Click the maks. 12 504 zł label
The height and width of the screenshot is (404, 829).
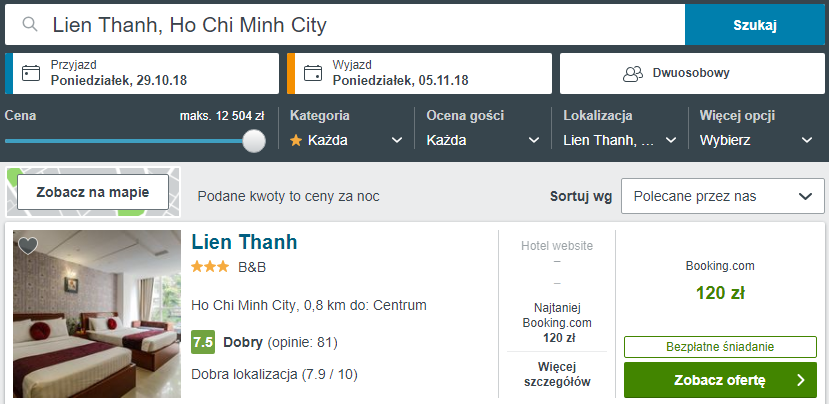[222, 116]
